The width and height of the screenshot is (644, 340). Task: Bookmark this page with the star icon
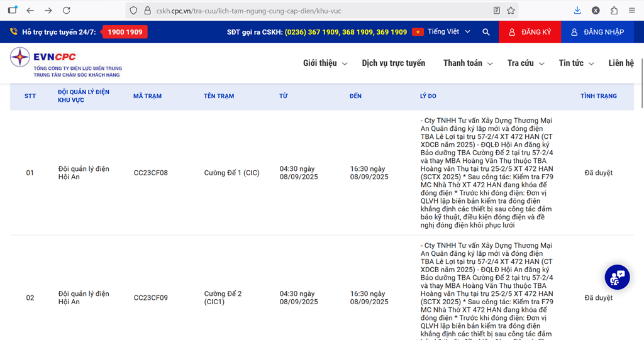pyautogui.click(x=511, y=11)
